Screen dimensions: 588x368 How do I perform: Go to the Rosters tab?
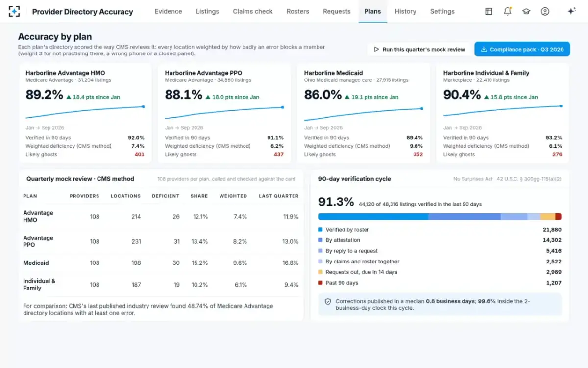298,11
